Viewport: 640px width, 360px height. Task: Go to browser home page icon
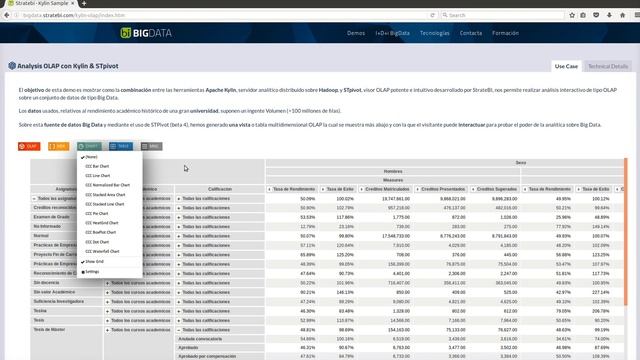tap(622, 15)
